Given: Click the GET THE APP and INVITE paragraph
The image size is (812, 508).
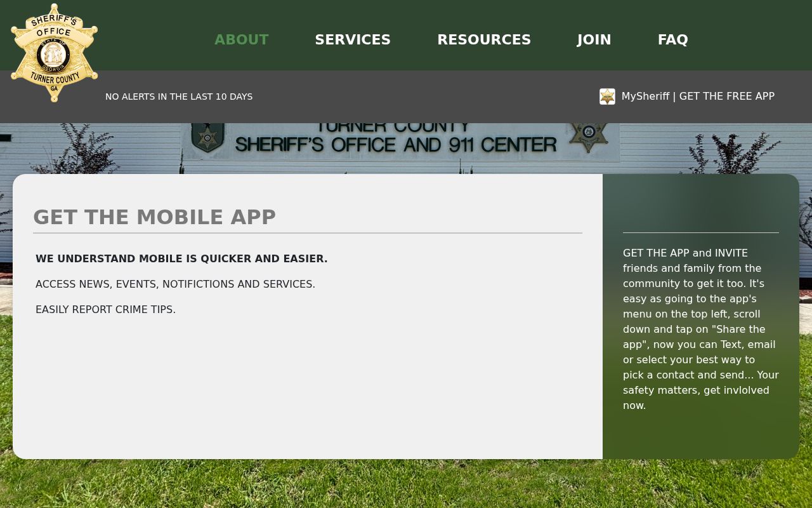Looking at the screenshot, I should click(701, 329).
